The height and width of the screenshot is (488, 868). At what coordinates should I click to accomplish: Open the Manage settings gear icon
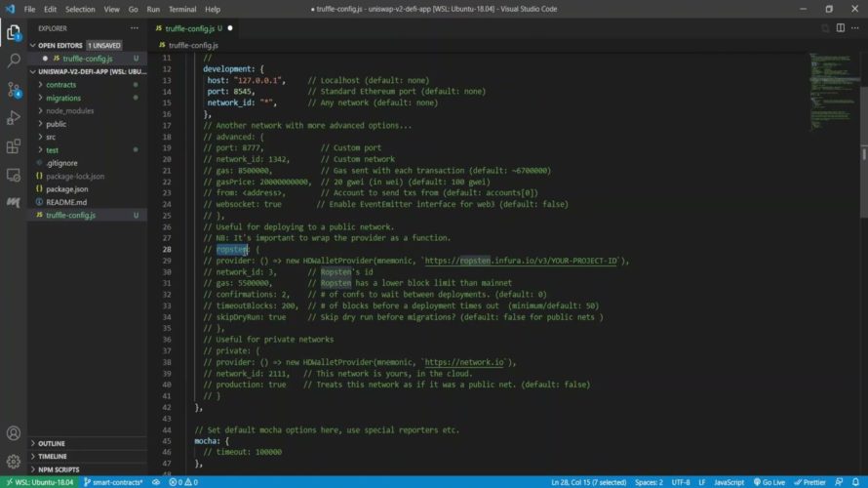14,461
